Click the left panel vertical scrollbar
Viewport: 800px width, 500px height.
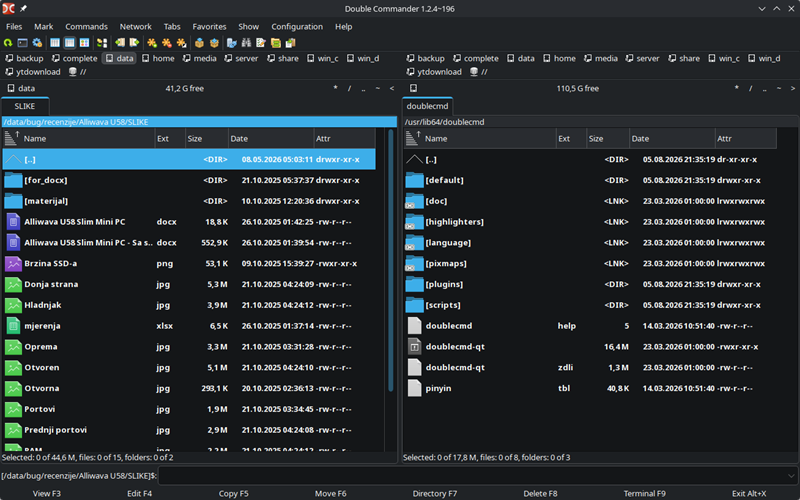pos(391,260)
